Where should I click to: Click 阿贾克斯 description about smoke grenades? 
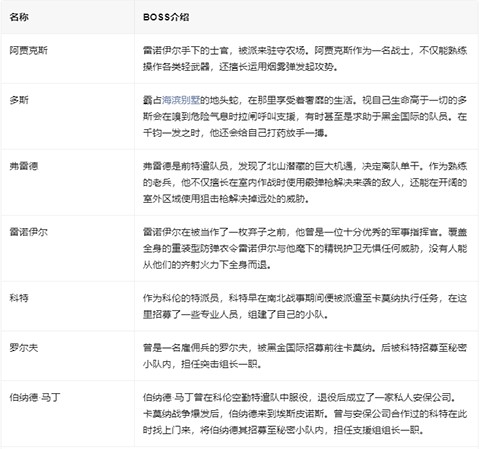(305, 59)
